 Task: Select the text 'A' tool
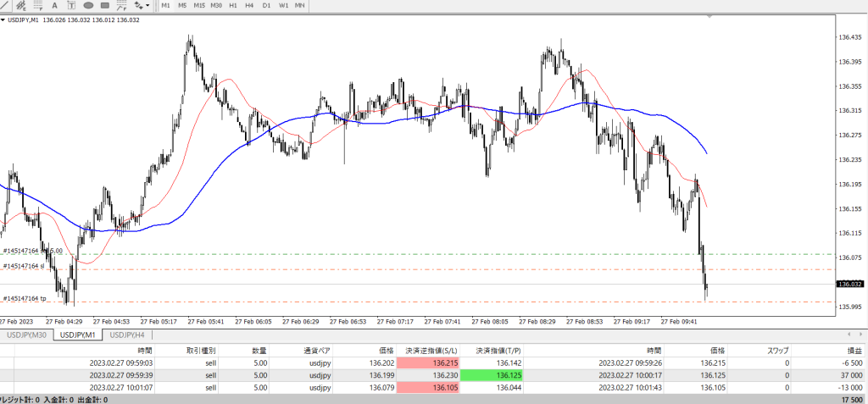click(x=54, y=5)
